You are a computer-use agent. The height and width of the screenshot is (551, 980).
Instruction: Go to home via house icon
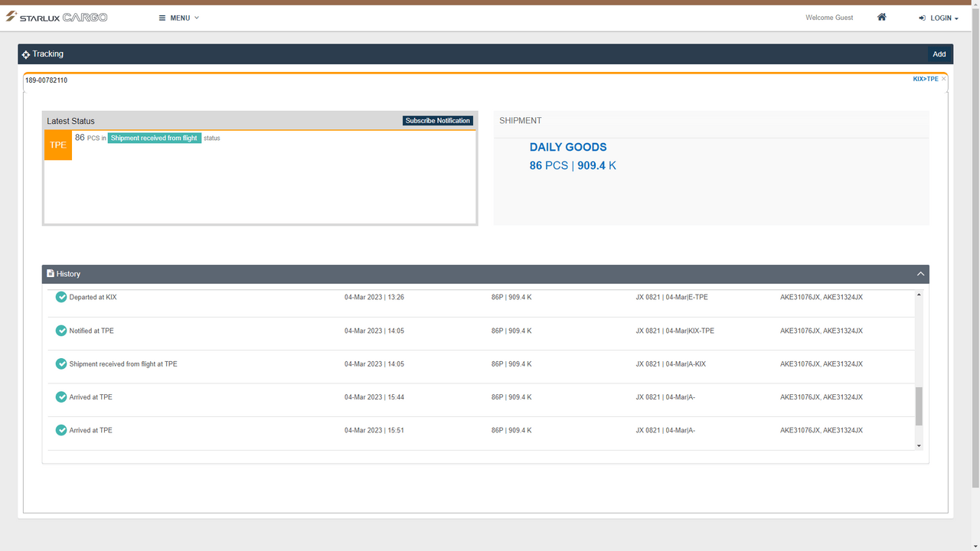[882, 17]
